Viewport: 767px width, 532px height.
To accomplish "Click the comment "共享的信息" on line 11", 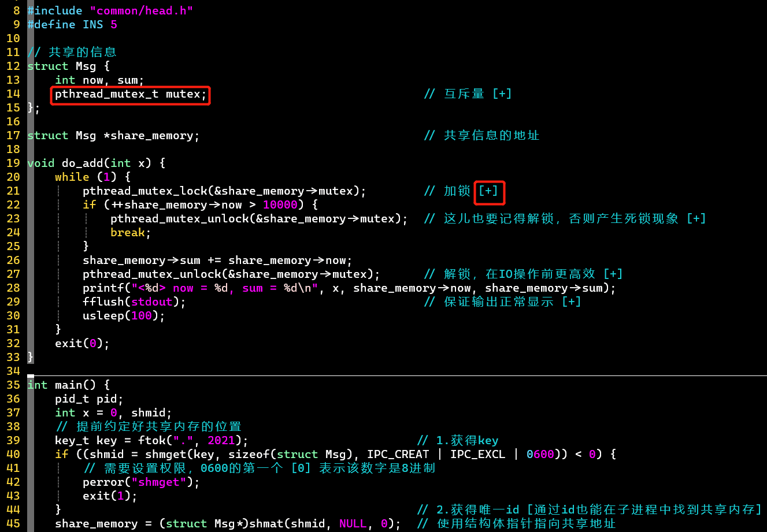I will [x=83, y=52].
